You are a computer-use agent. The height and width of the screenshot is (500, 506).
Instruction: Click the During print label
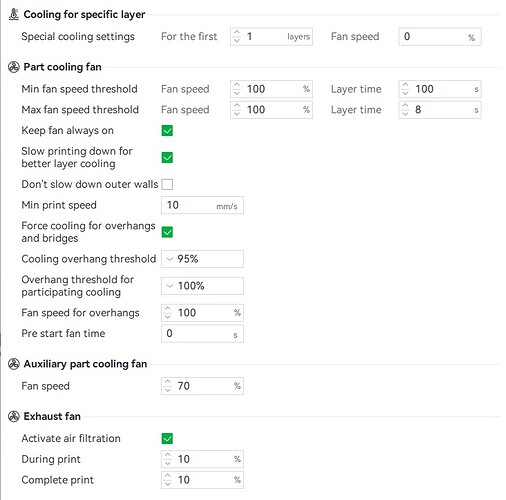[51, 459]
